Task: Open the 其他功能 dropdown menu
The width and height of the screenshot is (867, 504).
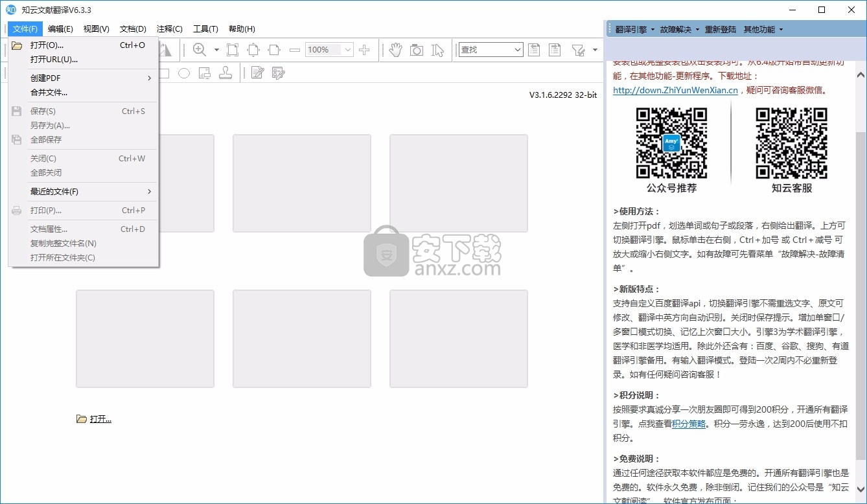Action: (763, 29)
